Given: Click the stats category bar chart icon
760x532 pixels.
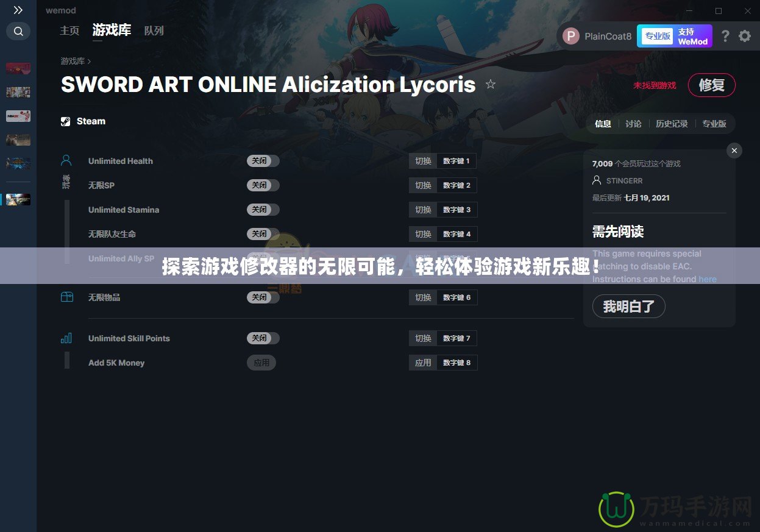Looking at the screenshot, I should click(x=66, y=338).
